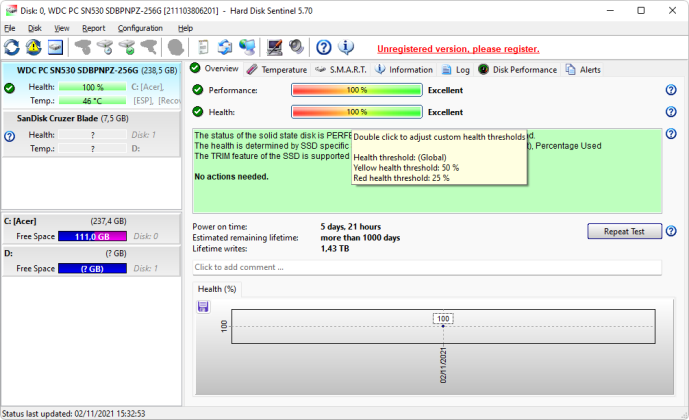This screenshot has width=689, height=420.
Task: Click the more than 1000 days value
Action: click(x=360, y=238)
